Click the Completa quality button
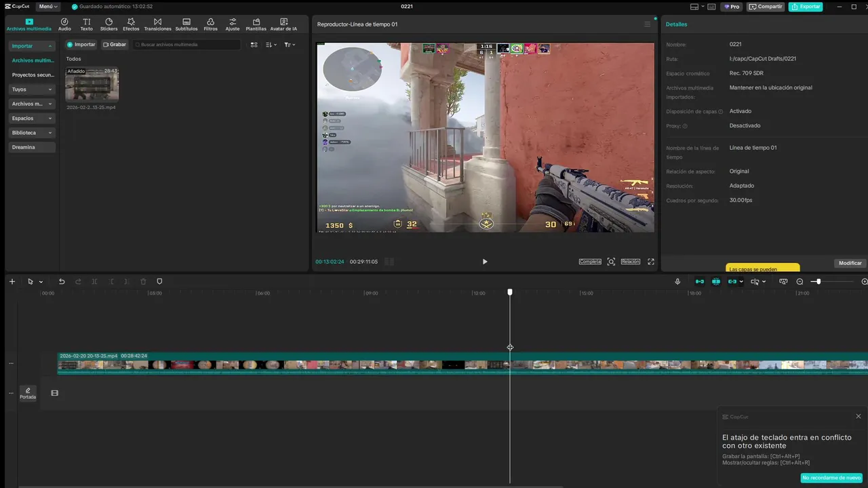 click(x=590, y=262)
